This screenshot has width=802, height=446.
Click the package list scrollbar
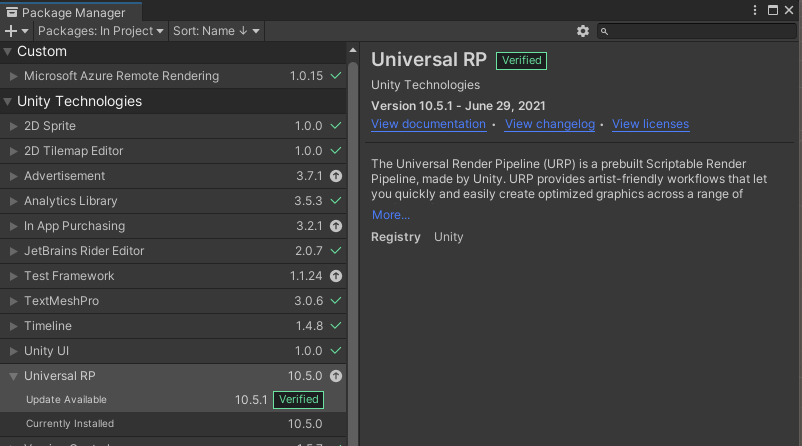point(353,253)
